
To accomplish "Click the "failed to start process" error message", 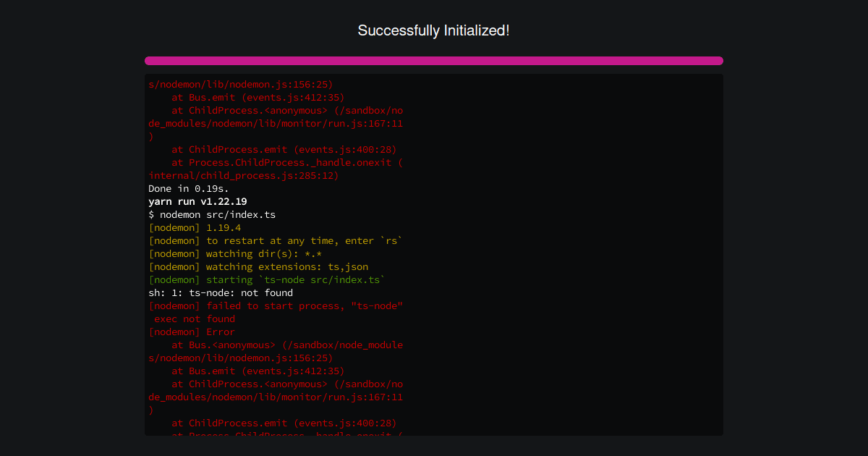I will click(275, 305).
